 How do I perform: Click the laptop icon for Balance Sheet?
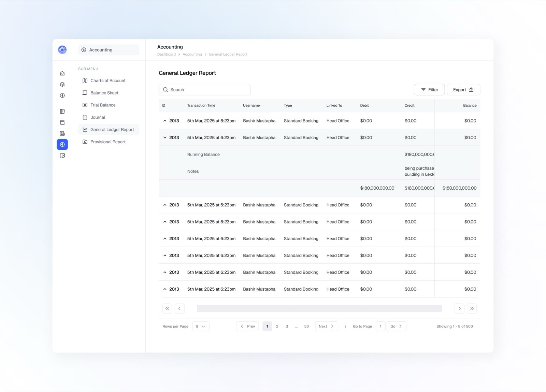click(x=85, y=93)
